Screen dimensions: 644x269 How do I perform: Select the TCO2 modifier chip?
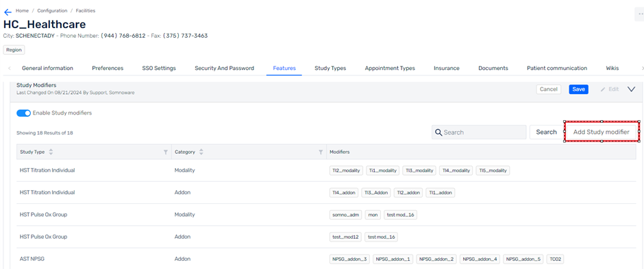pyautogui.click(x=556, y=259)
